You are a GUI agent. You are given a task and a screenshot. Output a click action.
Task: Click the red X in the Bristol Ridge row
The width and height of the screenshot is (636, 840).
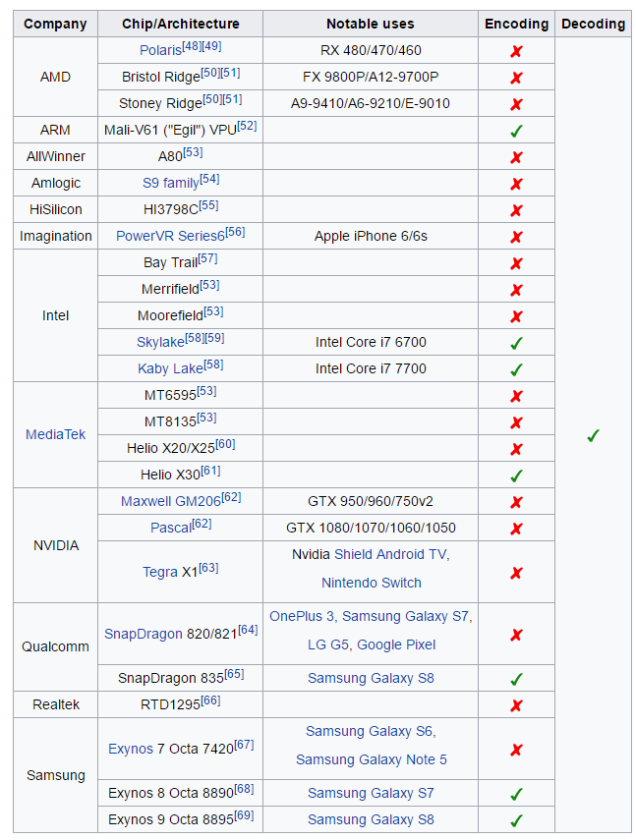(516, 78)
